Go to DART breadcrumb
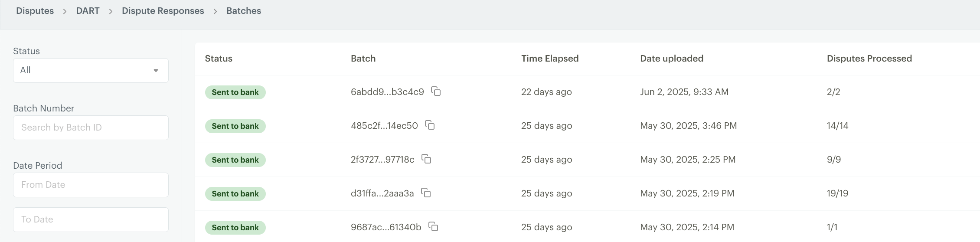The image size is (980, 242). 88,11
